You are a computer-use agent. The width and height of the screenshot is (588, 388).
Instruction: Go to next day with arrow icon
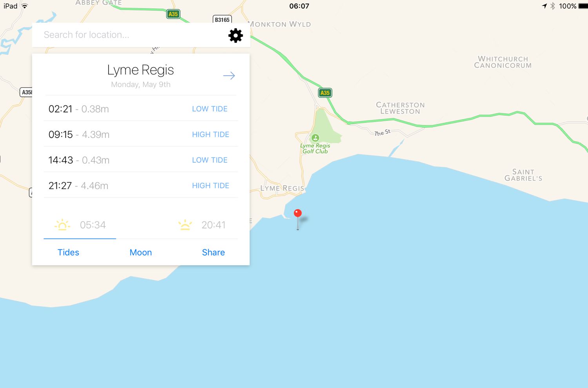[x=229, y=76]
